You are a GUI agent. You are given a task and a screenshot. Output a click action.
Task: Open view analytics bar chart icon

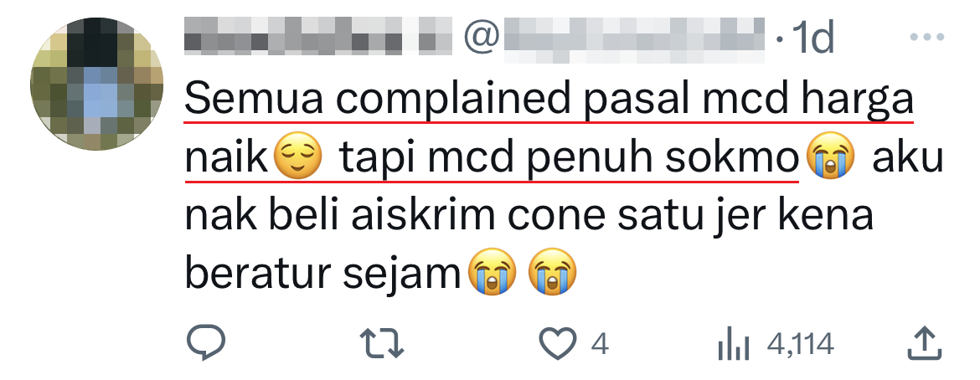tap(733, 344)
